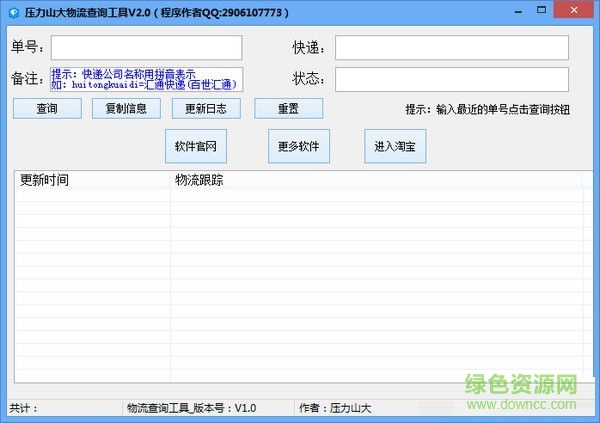Click the 备注 remarks text box
The height and width of the screenshot is (423, 600).
pos(147,79)
